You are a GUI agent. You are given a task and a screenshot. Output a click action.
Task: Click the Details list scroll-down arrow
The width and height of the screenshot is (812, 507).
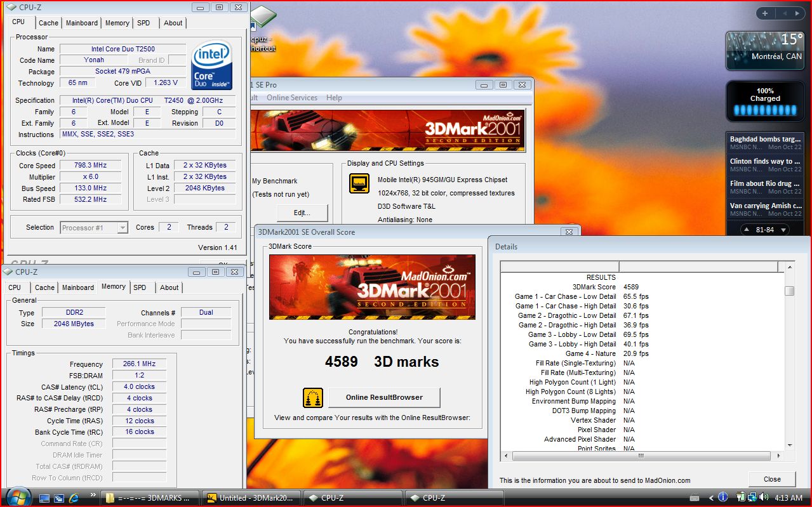(789, 445)
